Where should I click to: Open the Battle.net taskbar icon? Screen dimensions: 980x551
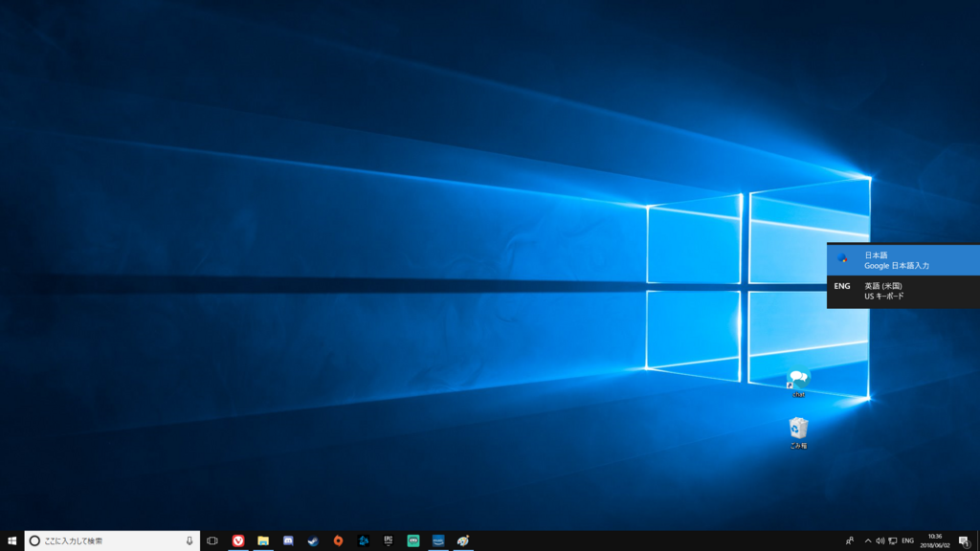pyautogui.click(x=363, y=540)
